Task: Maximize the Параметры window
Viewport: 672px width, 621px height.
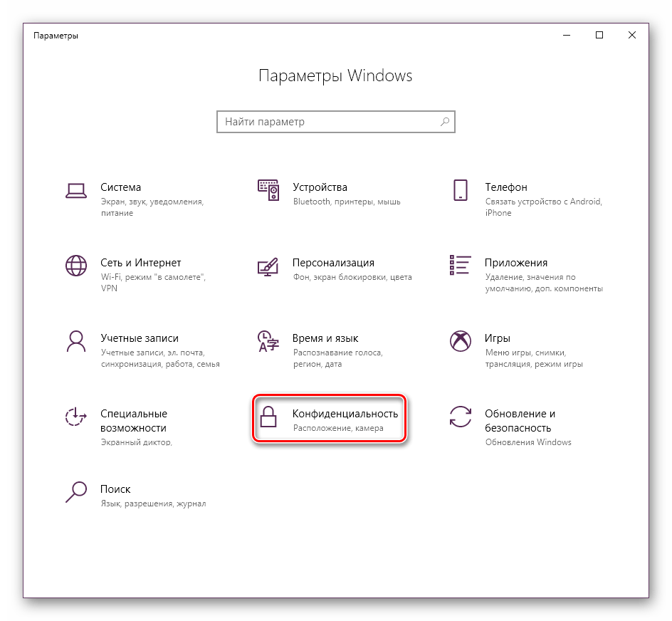Action: [599, 35]
